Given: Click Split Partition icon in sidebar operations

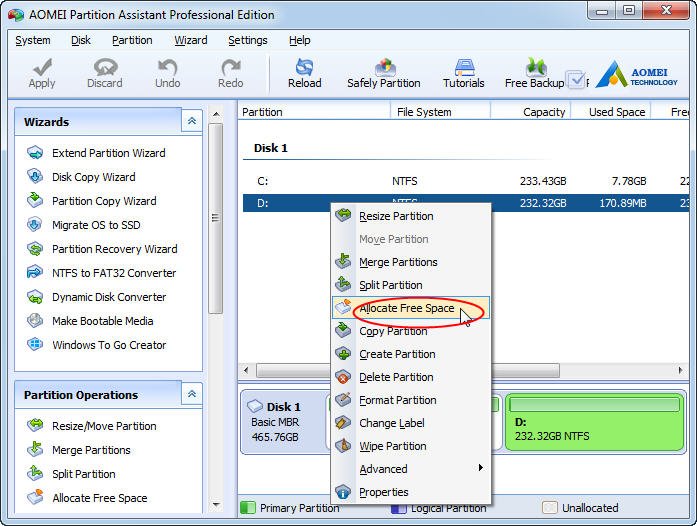Looking at the screenshot, I should [x=35, y=474].
